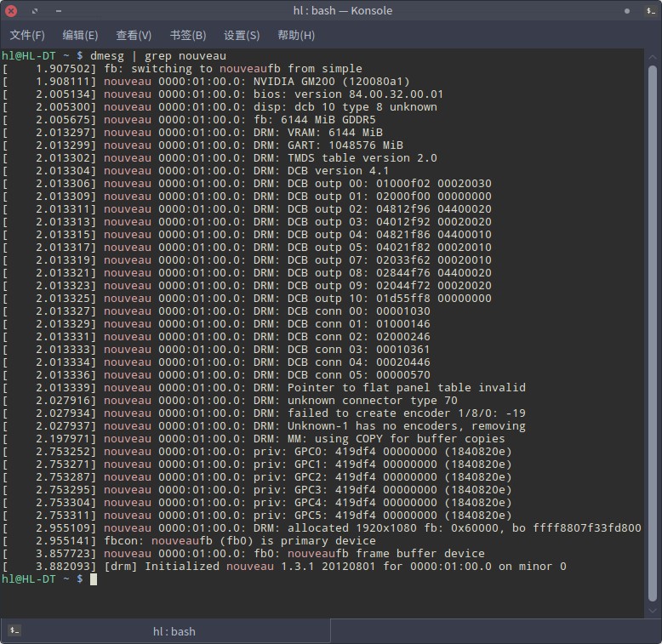Screen dimensions: 662x644
Task: Click 'Pointer to flat panel table invalid' text
Action: click(x=407, y=387)
